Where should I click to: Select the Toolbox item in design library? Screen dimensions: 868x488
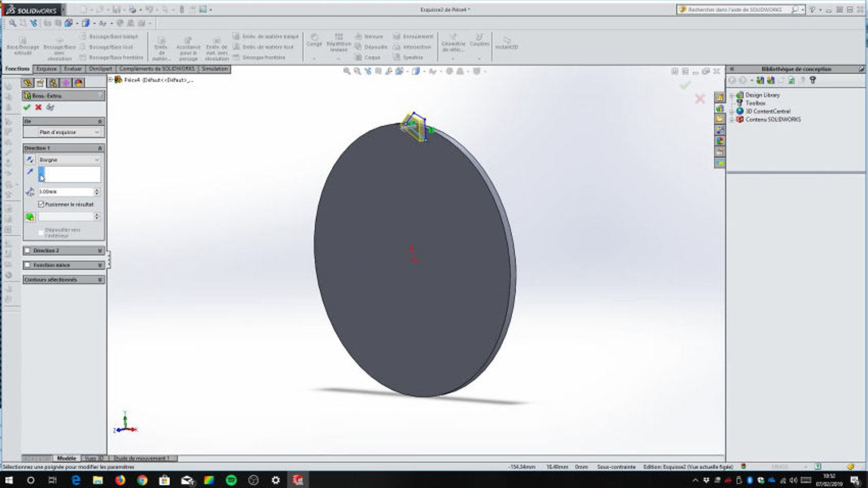[x=755, y=103]
